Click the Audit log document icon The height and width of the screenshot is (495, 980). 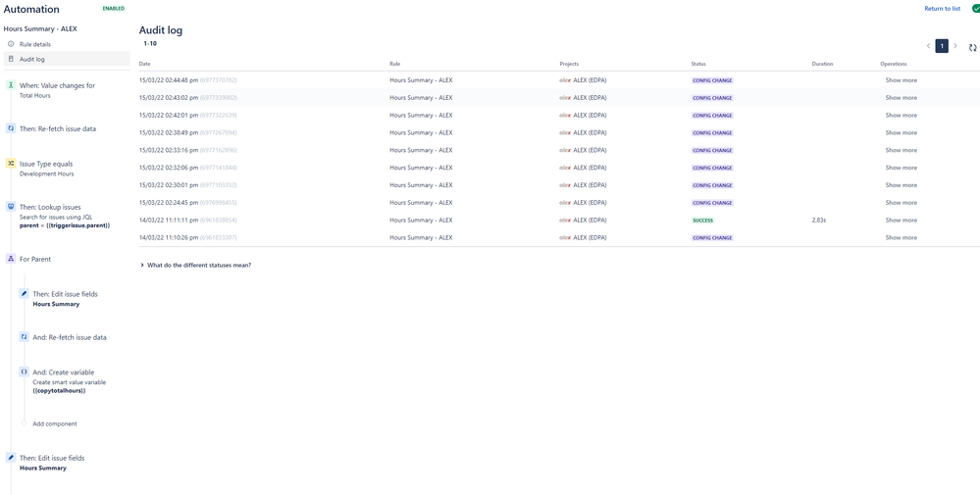(11, 59)
